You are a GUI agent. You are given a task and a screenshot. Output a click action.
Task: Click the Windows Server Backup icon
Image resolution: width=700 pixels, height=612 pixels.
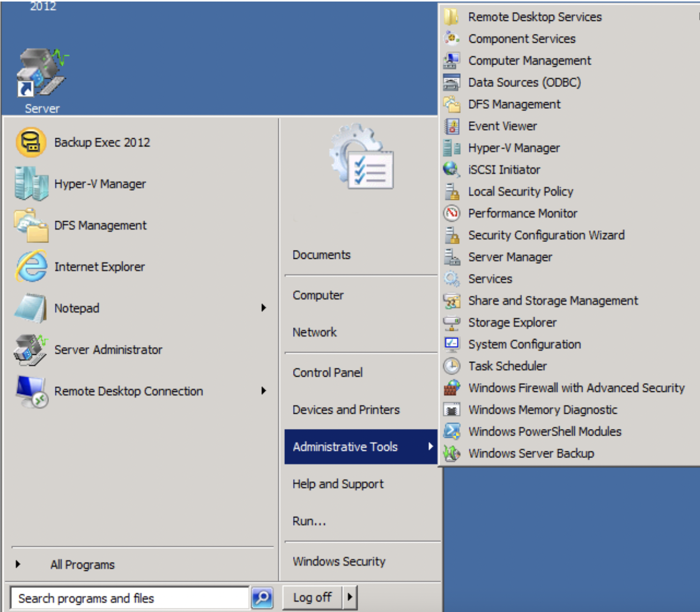pos(451,453)
